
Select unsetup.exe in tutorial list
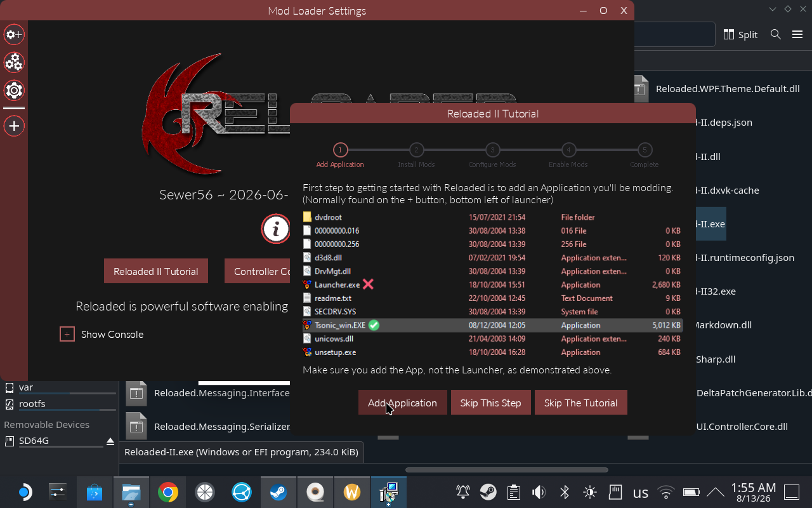[x=492, y=352]
